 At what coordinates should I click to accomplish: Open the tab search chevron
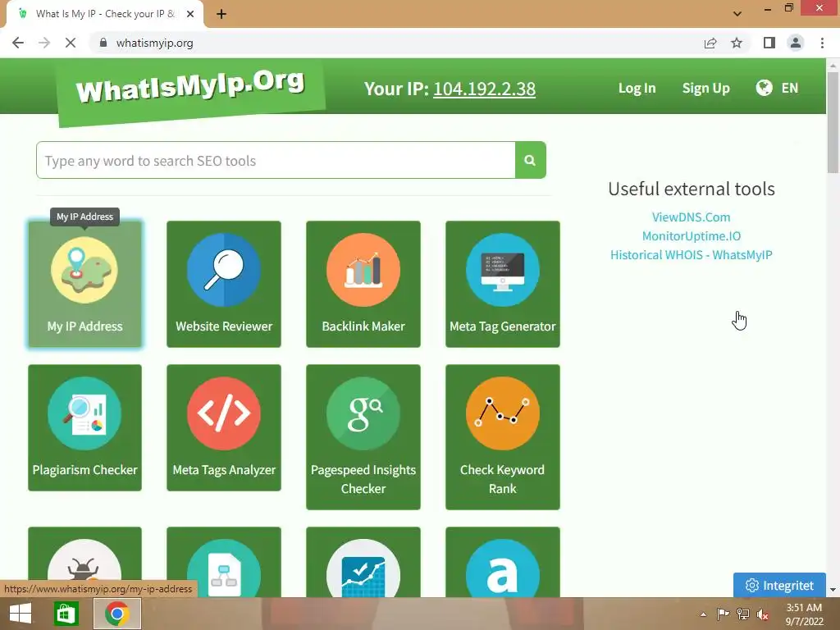tap(737, 14)
